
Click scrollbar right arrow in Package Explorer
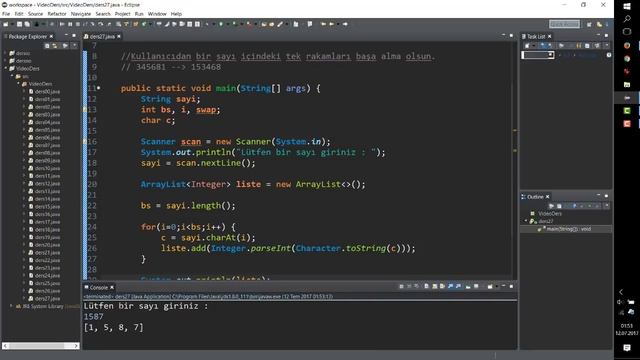click(x=76, y=346)
